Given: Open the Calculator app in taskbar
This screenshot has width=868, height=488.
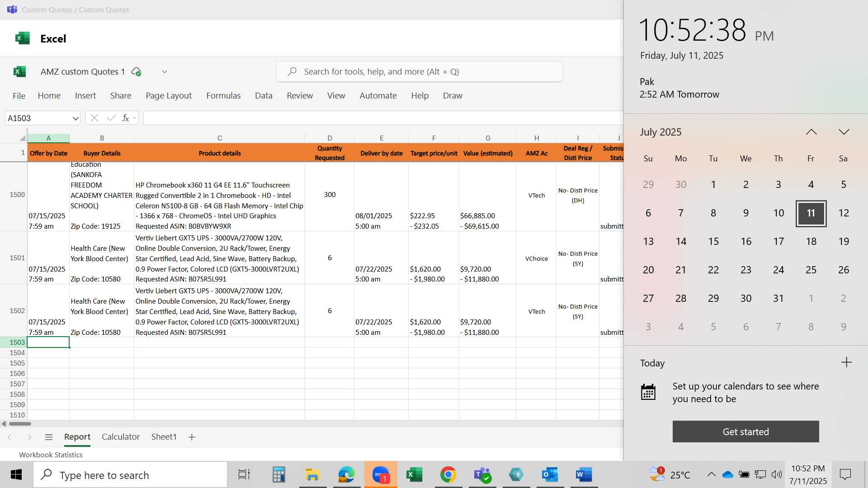Looking at the screenshot, I should [278, 474].
